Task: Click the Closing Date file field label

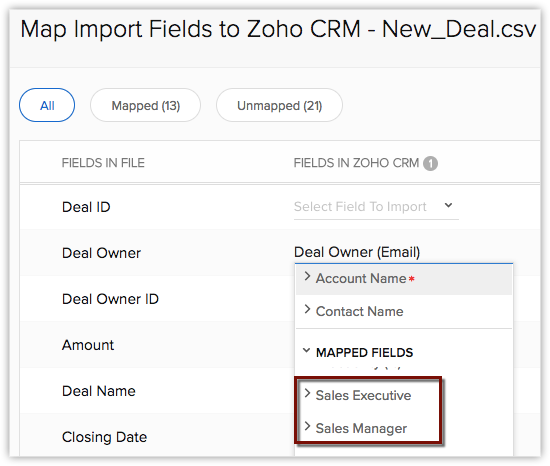Action: coord(105,437)
